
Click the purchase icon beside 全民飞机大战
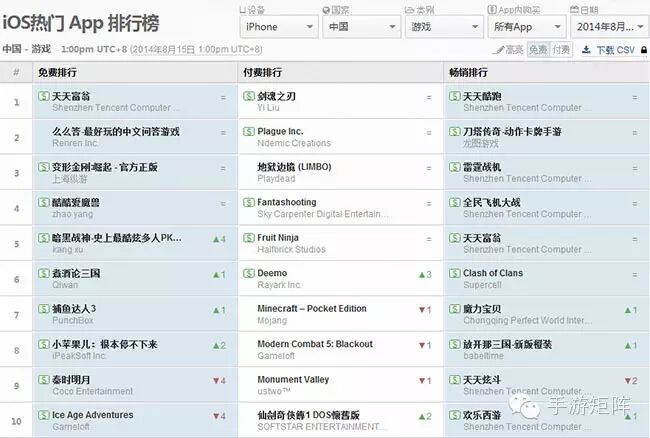point(455,202)
